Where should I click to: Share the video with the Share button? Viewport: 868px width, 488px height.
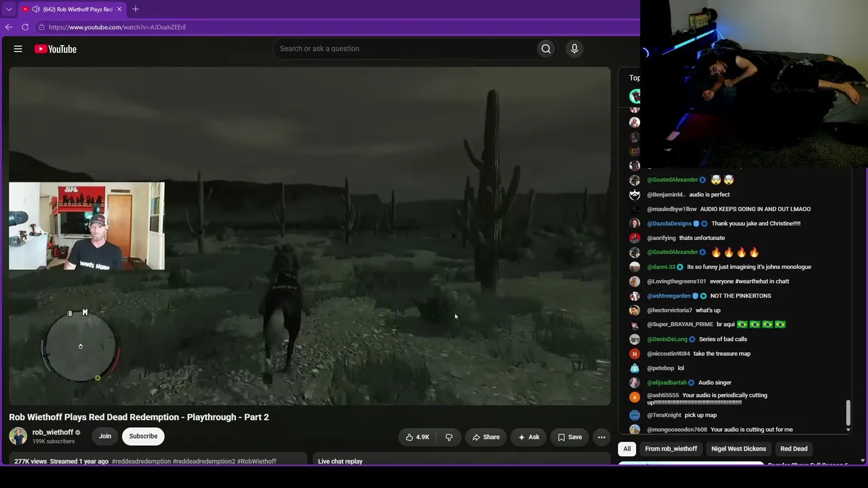point(486,437)
